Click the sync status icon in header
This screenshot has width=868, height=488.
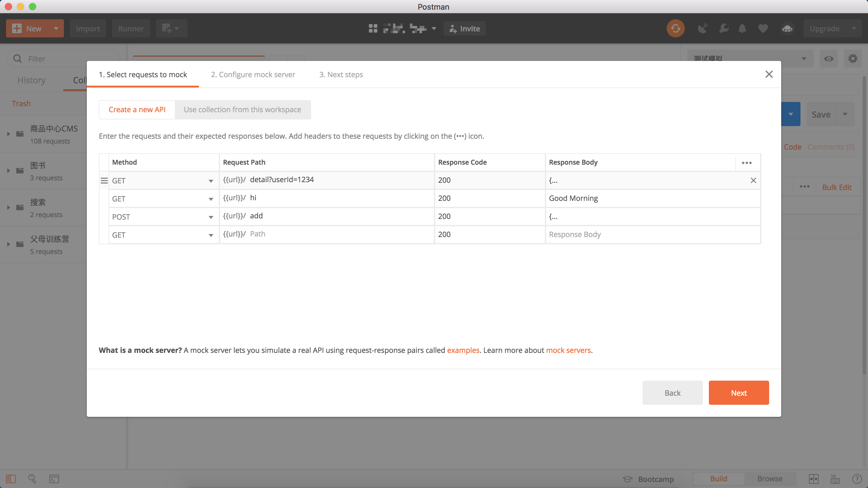(x=675, y=29)
